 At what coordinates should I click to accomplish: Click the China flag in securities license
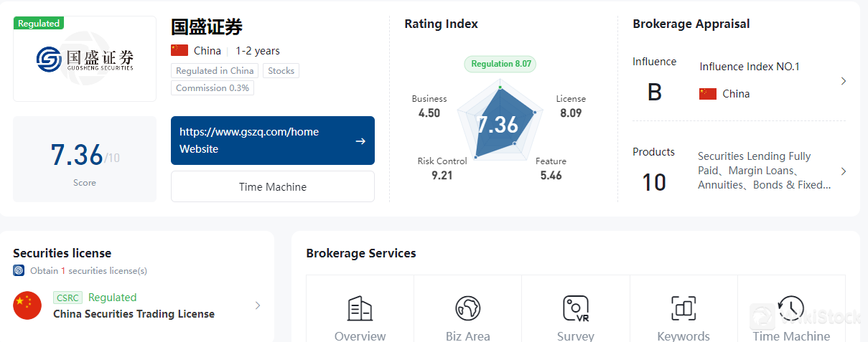(27, 305)
